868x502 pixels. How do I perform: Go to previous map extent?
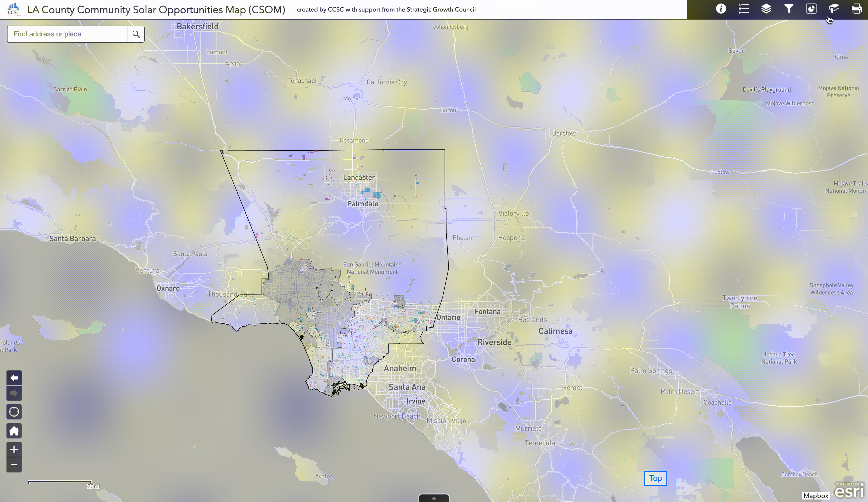(14, 378)
